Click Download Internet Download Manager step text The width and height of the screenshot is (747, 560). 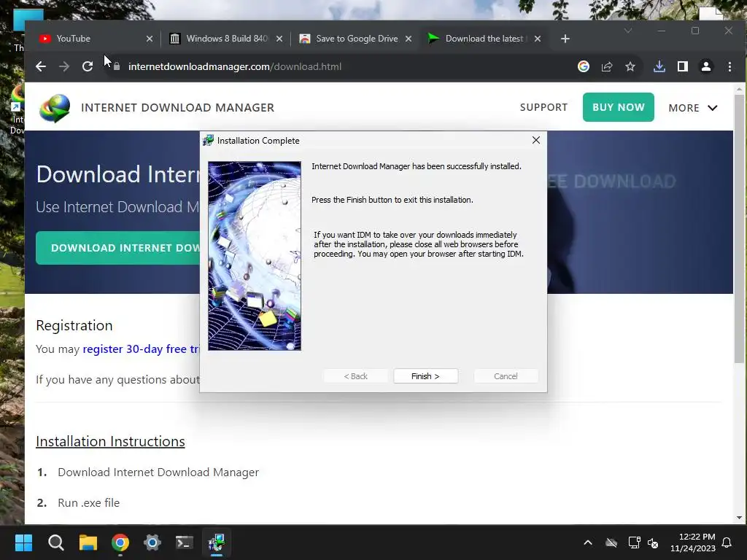[158, 472]
